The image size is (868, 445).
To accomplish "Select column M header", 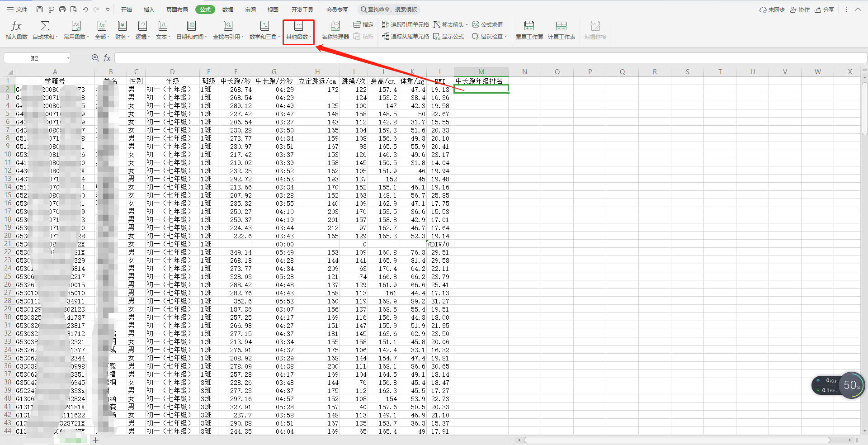I will (x=481, y=71).
